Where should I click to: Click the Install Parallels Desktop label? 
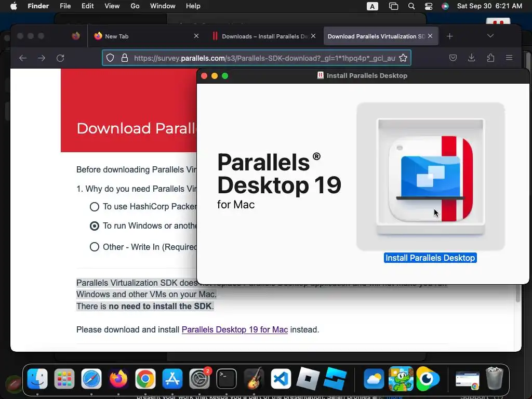[x=430, y=258]
